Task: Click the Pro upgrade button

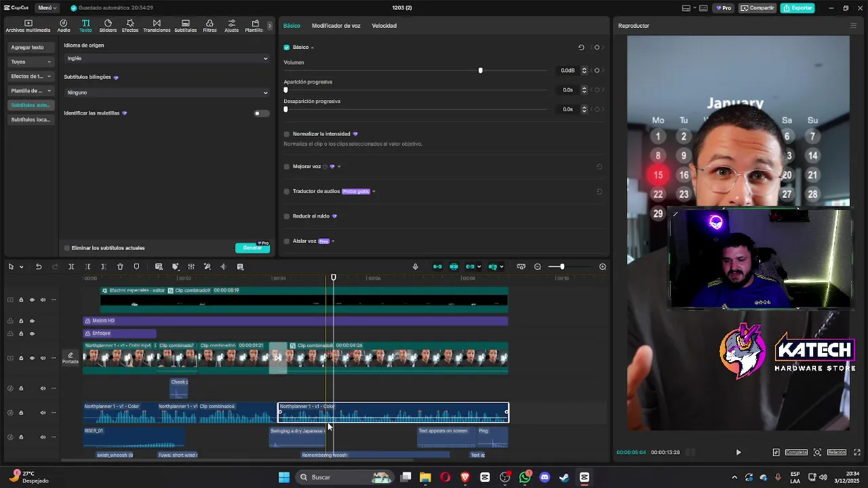Action: [x=724, y=8]
